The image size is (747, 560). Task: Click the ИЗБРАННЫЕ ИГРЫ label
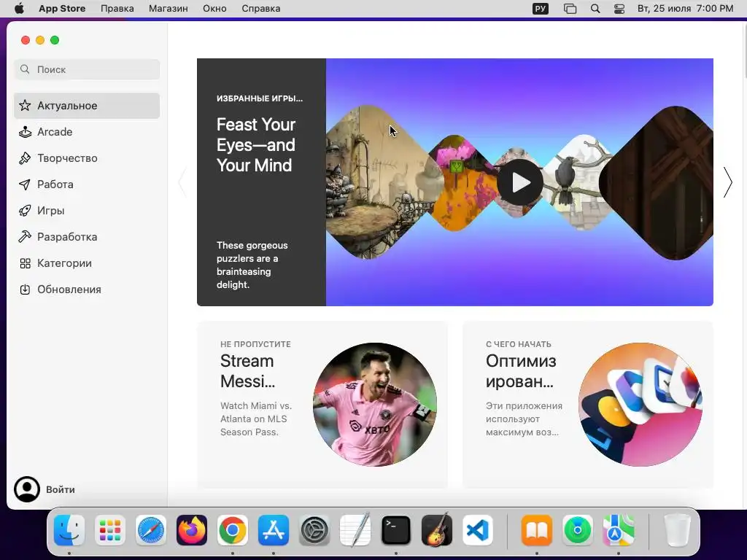click(260, 98)
